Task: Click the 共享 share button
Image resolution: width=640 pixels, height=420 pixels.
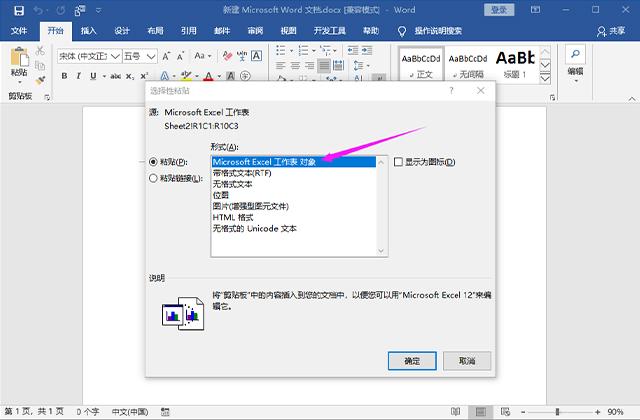Action: click(x=611, y=31)
